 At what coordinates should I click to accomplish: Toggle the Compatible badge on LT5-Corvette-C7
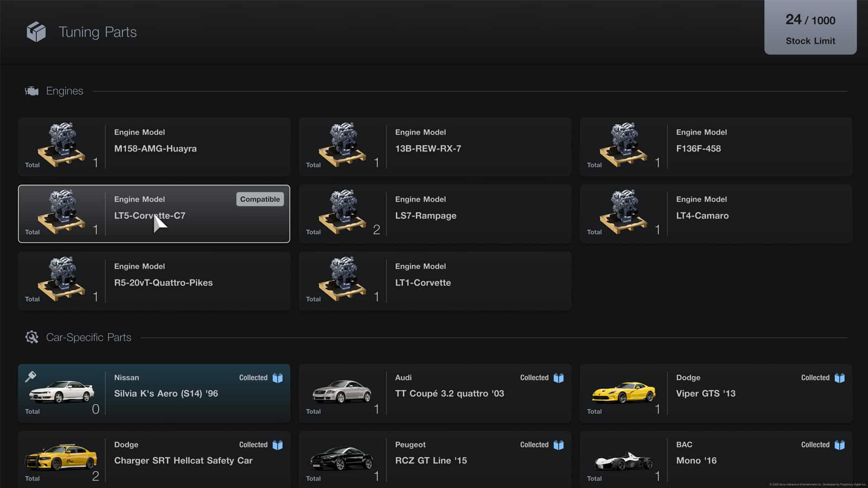tap(259, 199)
